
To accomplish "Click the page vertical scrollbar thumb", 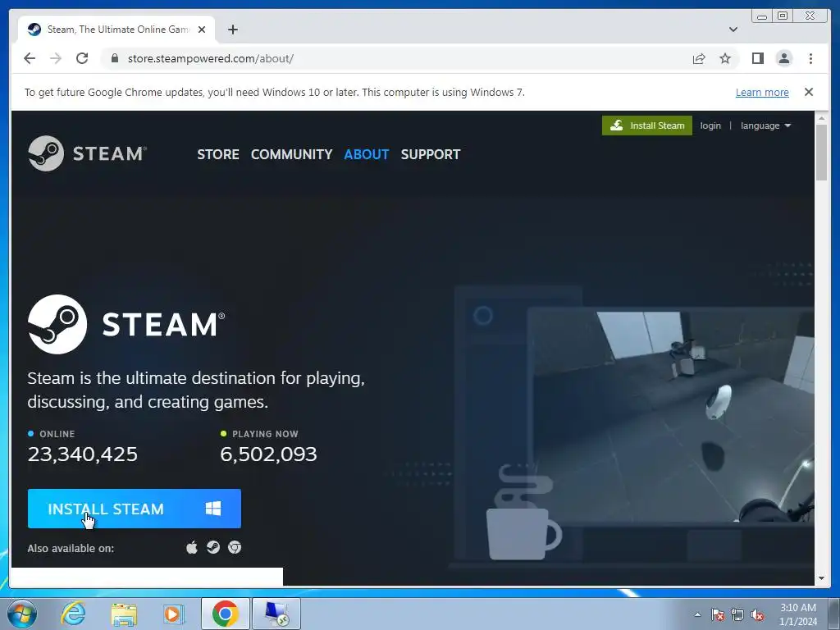I will point(821,152).
